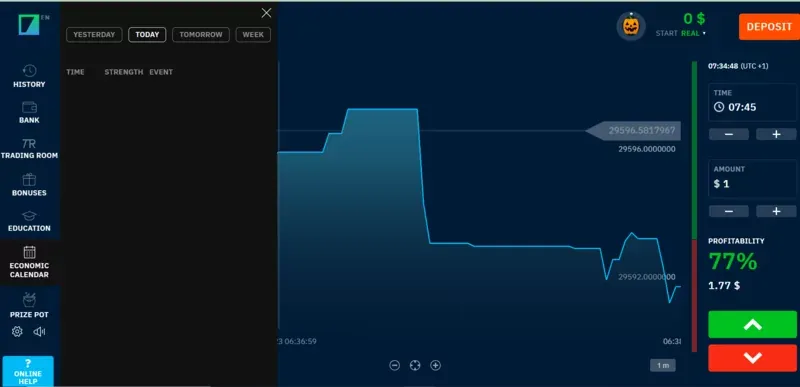Change language via EN label
Viewport: 800px width, 387px height.
(45, 17)
